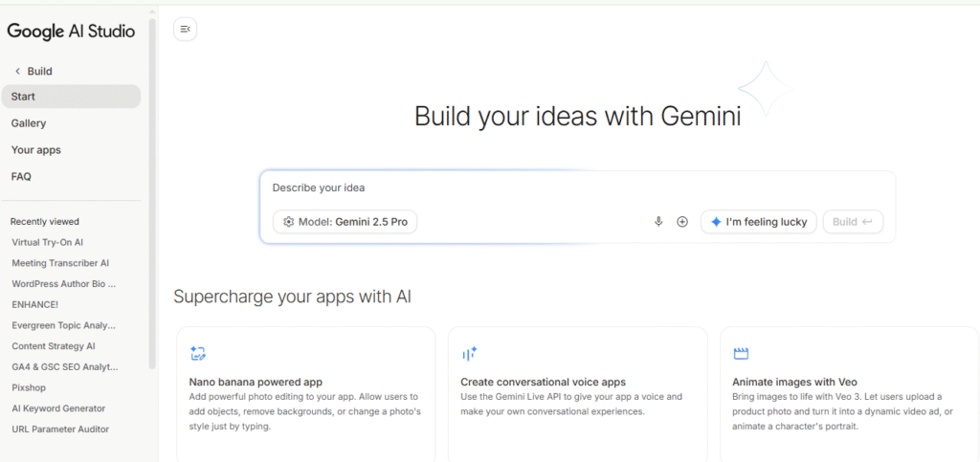Click the microphone icon in the prompt box
The width and height of the screenshot is (980, 462).
(658, 222)
